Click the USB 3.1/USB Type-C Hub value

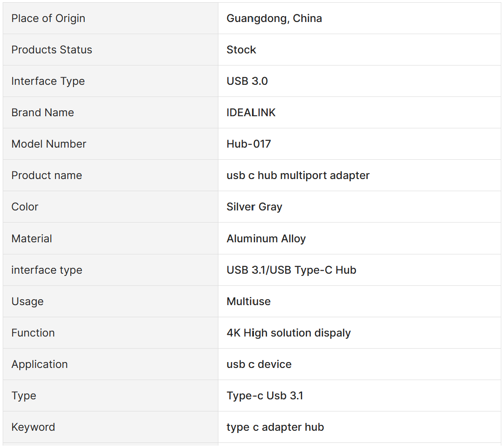[x=291, y=270]
